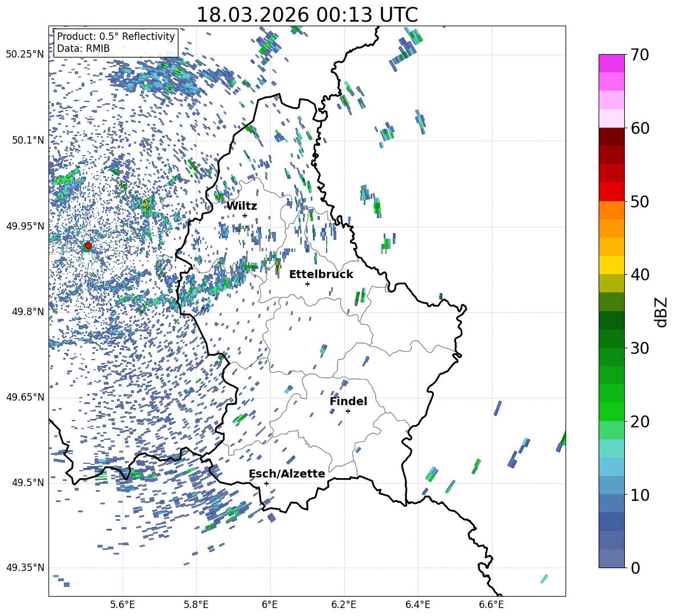Click the Findel station cross marker
The width and height of the screenshot is (675, 616).
click(348, 411)
